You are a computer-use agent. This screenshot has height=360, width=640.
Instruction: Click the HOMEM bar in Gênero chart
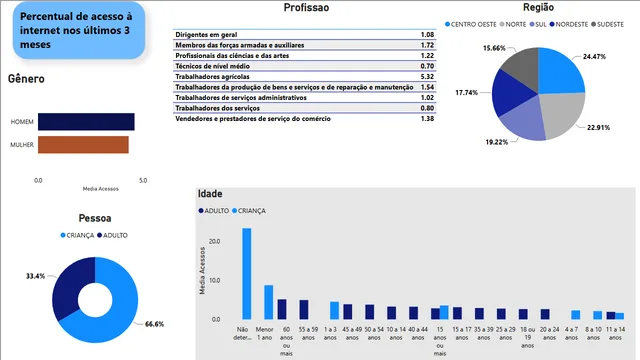(86, 122)
